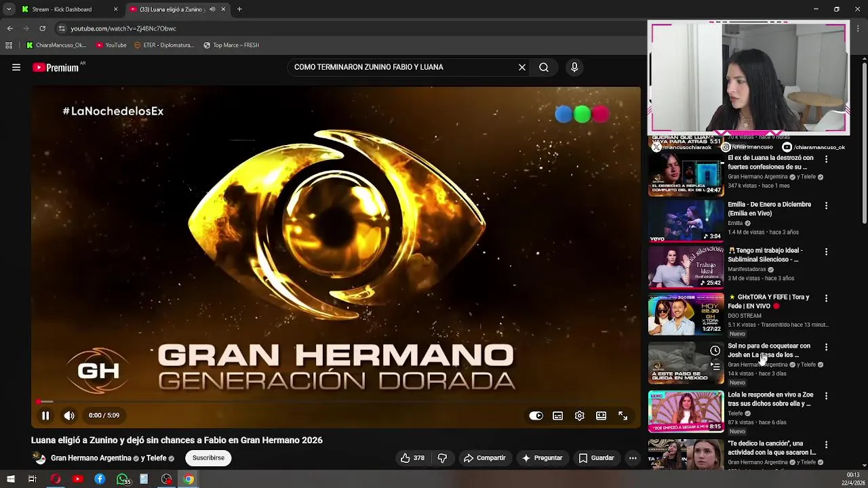Run the search with magnifier button

[544, 67]
